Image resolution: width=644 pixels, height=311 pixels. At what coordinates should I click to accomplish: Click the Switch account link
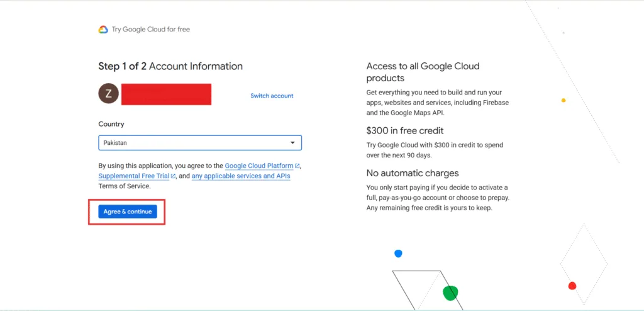tap(272, 96)
